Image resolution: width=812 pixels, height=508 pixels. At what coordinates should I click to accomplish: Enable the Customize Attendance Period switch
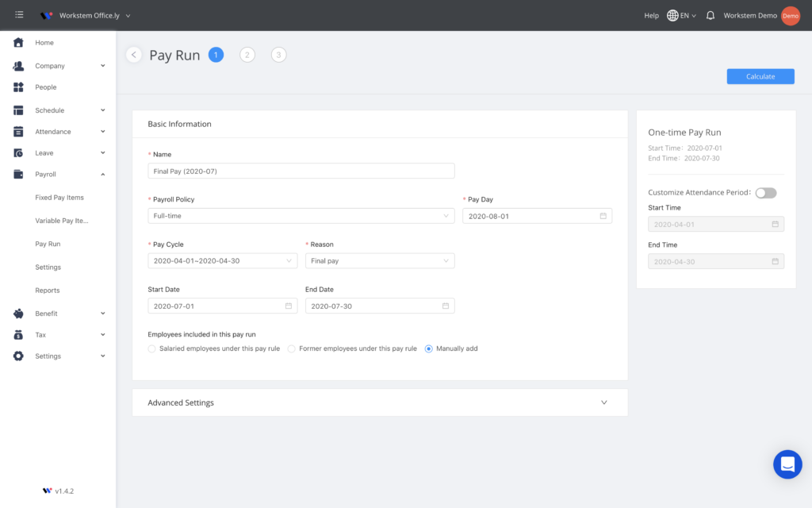click(x=766, y=193)
